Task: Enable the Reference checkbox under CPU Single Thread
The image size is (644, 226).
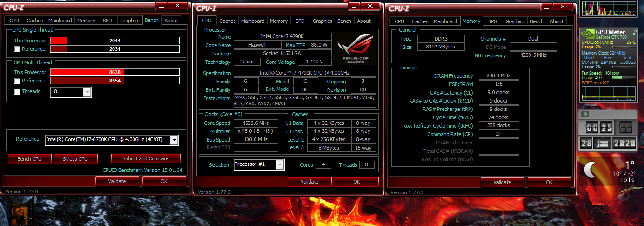Action: tap(17, 49)
